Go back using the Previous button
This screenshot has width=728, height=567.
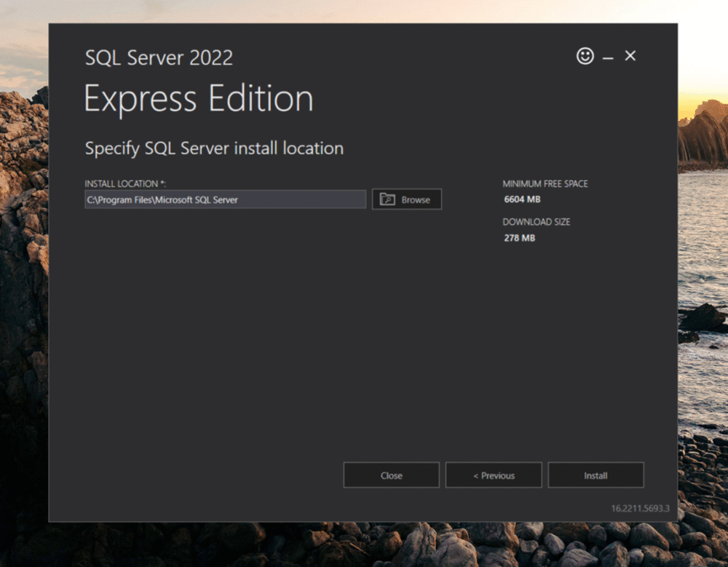494,475
